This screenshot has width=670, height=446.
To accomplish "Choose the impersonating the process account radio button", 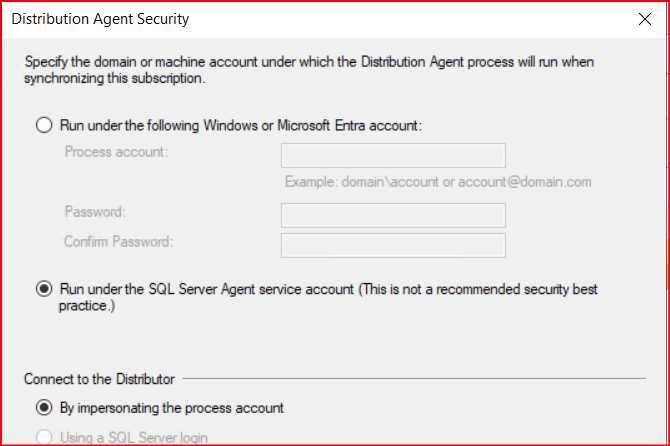I will [43, 408].
